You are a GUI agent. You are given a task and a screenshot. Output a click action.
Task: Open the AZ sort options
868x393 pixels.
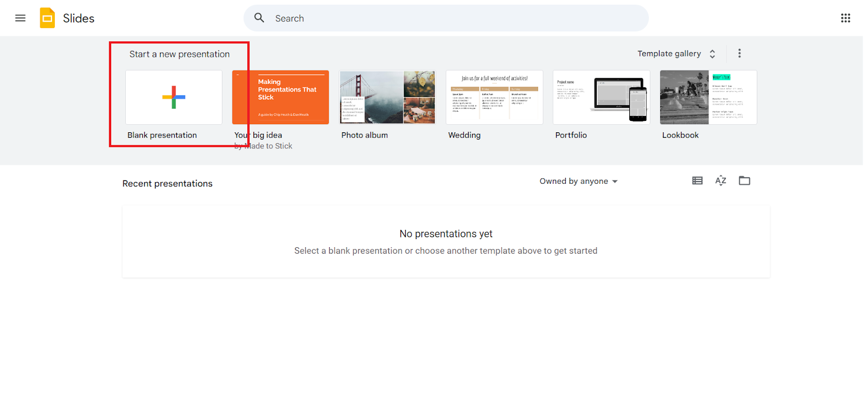[x=720, y=181]
